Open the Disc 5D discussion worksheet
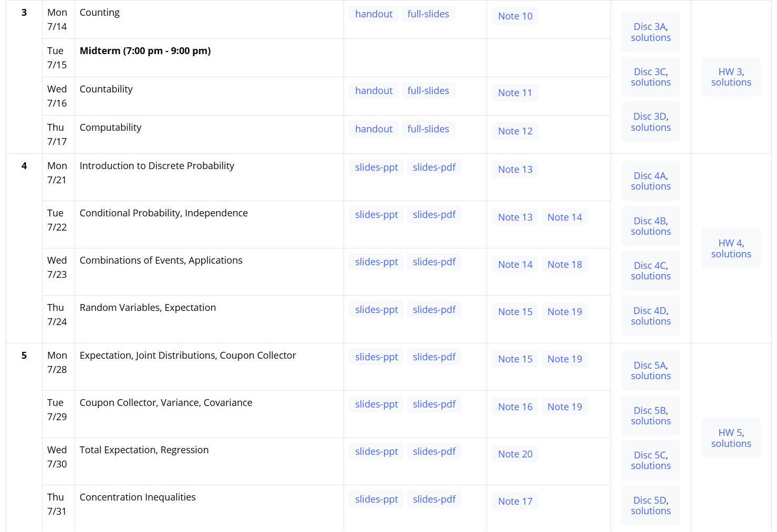Viewport: 777px width, 532px height. (x=650, y=500)
